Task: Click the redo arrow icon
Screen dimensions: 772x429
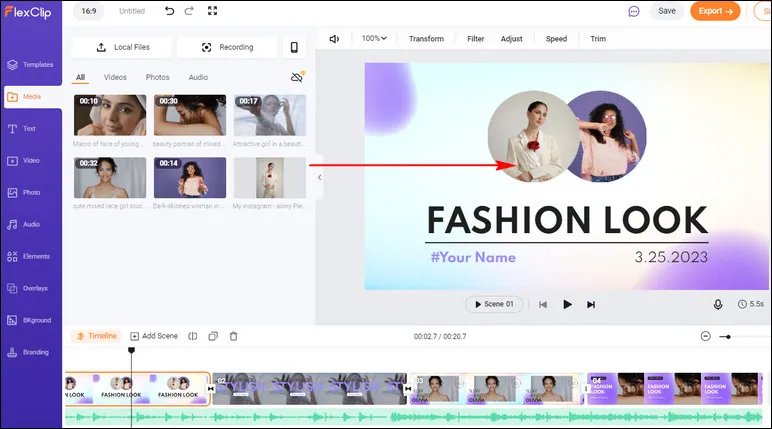Action: point(189,11)
